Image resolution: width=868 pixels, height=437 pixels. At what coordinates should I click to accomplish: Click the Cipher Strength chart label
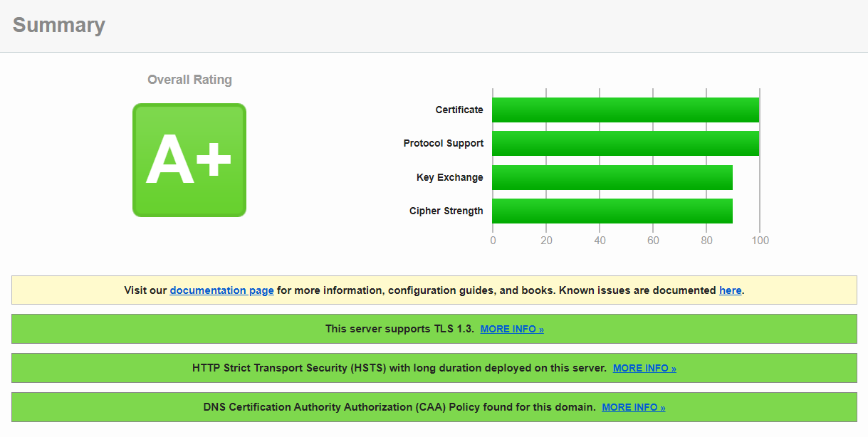(x=446, y=211)
